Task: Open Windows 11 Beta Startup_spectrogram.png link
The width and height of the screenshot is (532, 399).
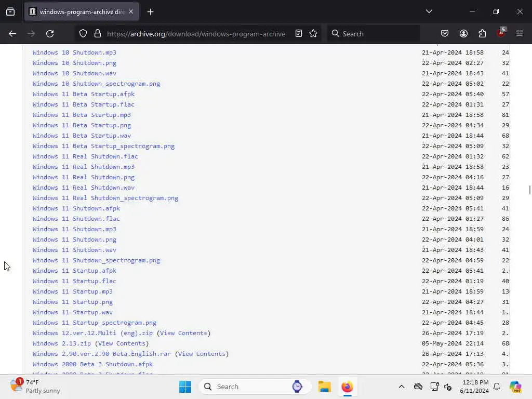Action: (x=103, y=146)
